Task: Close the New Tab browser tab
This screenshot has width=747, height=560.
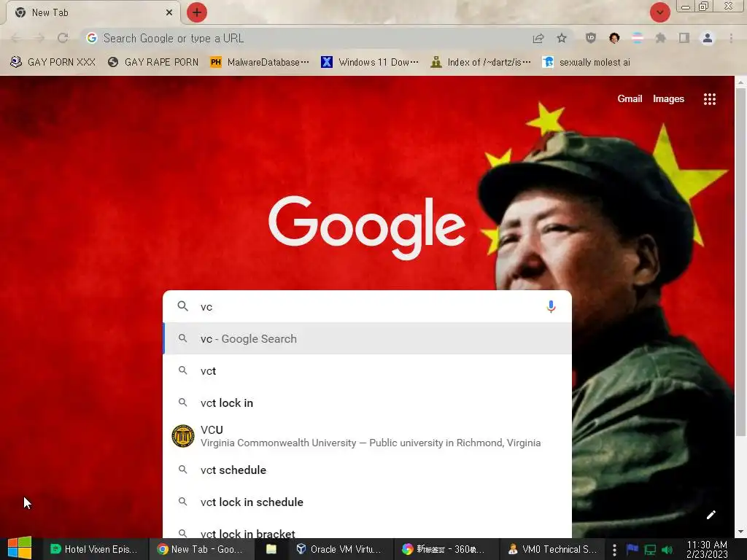Action: click(x=169, y=12)
